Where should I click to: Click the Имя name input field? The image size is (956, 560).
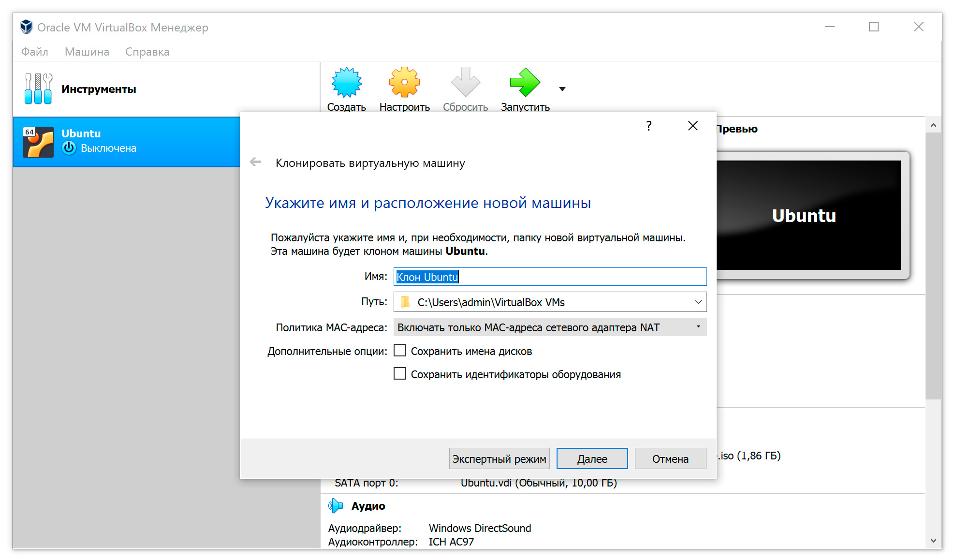[550, 277]
